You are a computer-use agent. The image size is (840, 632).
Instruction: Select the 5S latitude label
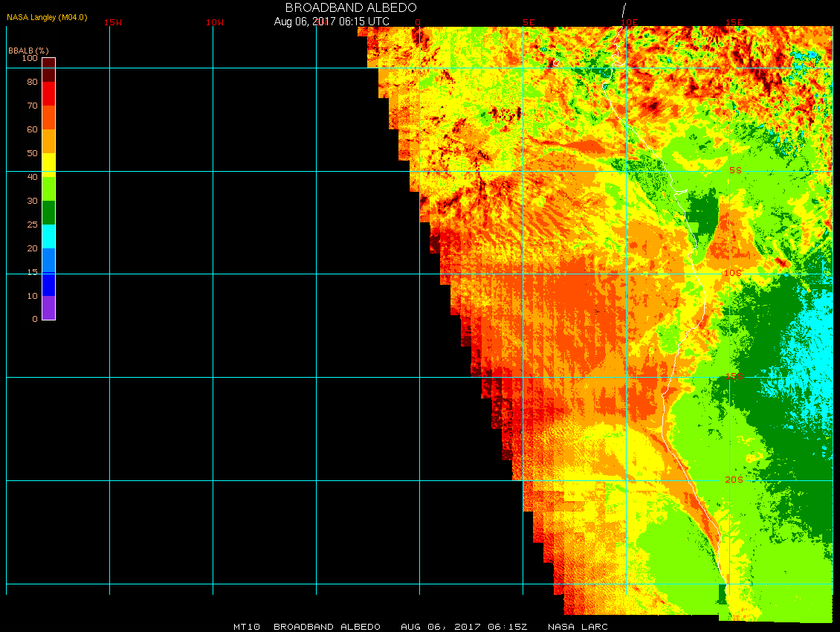[x=735, y=170]
